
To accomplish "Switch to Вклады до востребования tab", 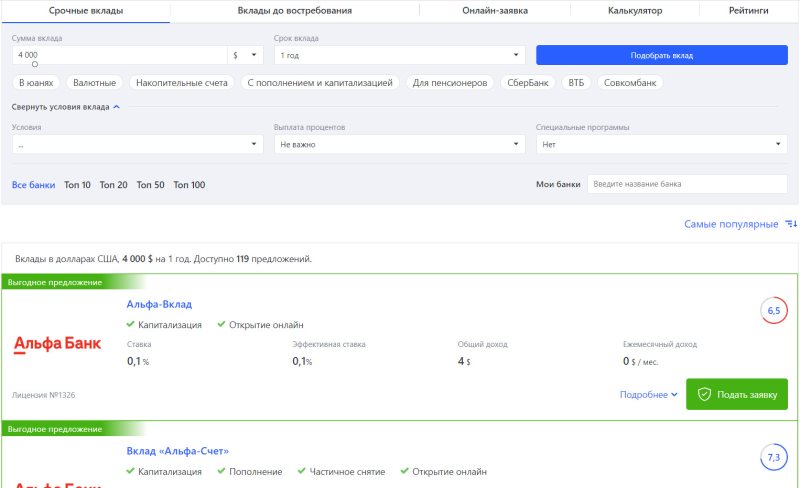I will (x=294, y=11).
